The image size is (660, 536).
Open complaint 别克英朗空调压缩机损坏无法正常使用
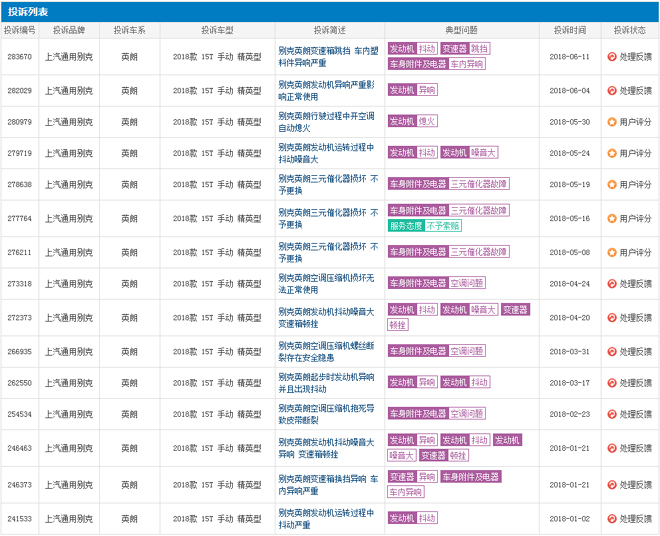326,284
